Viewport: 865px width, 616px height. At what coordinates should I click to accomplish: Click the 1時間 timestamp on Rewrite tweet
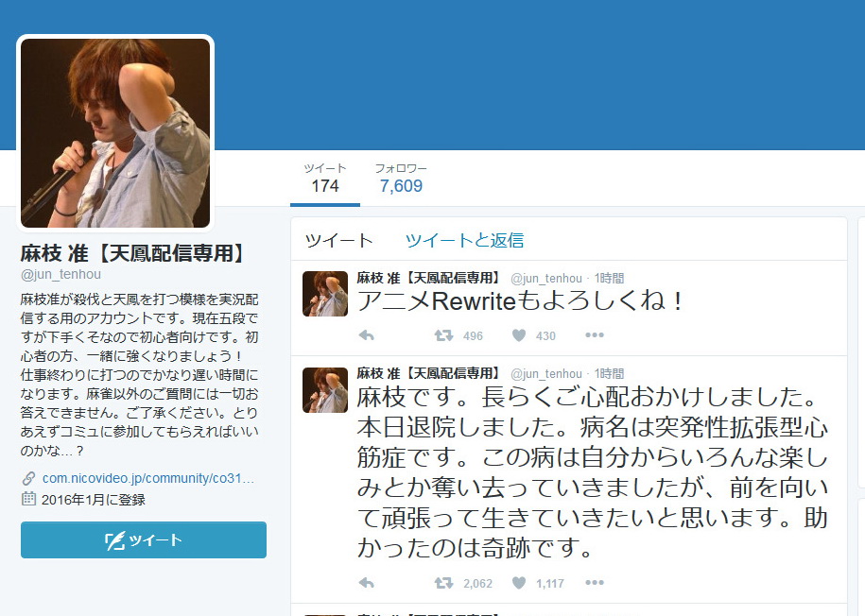(x=609, y=278)
